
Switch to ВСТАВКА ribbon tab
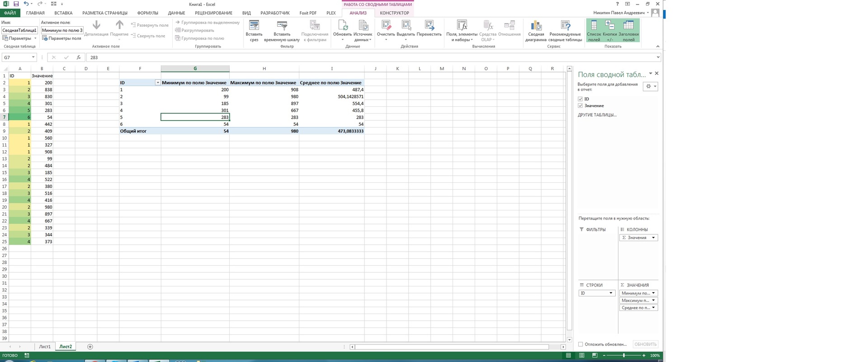tap(63, 13)
